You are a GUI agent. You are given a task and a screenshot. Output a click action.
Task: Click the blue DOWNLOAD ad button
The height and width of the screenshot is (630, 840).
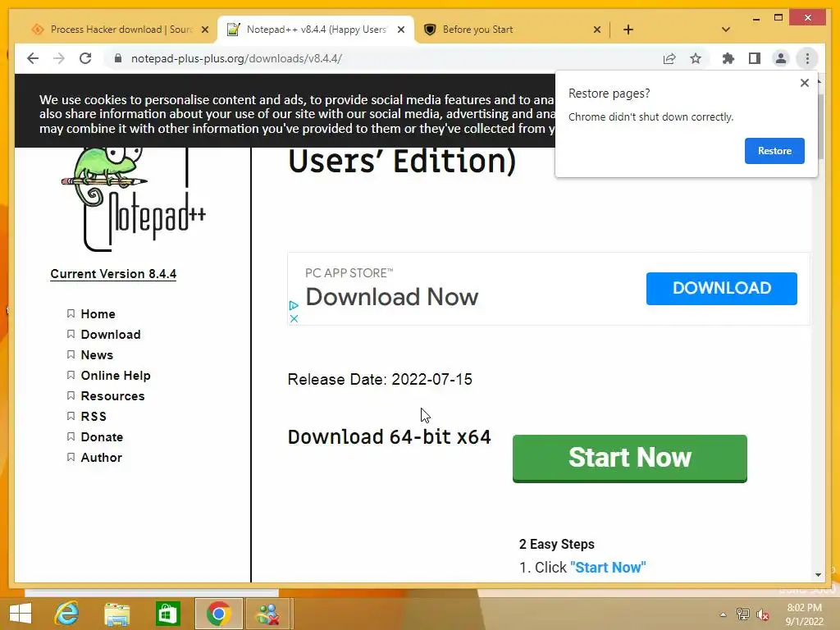click(x=721, y=289)
